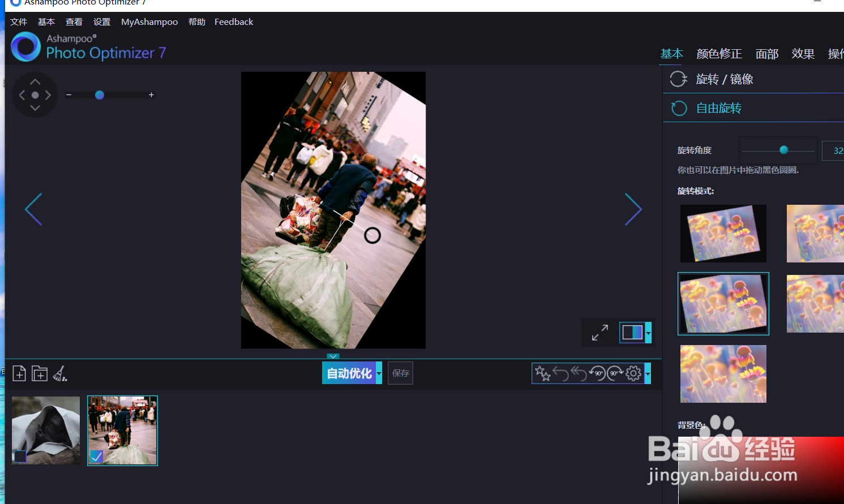Collapse the thumbnail strip with chevron
Screen dimensions: 844x504
point(333,356)
